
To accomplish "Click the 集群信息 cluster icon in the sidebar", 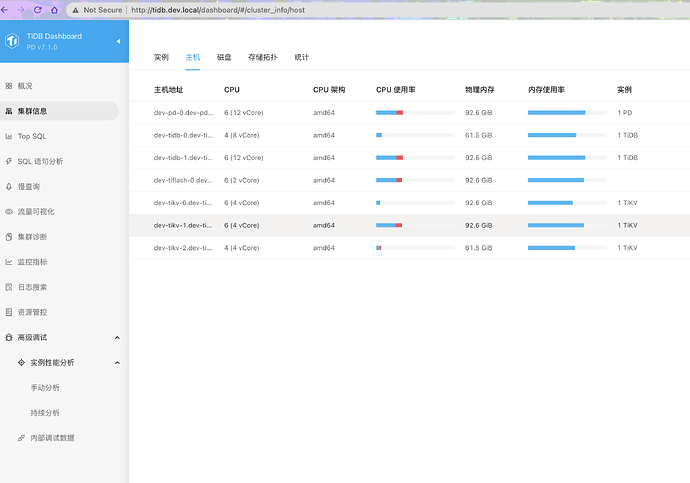I will [9, 111].
